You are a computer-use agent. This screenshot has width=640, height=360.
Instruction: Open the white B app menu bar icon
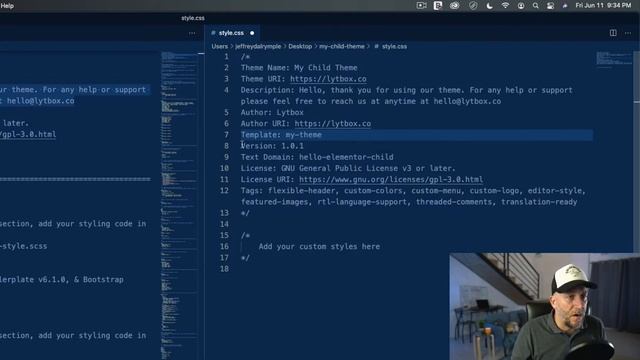(438, 6)
